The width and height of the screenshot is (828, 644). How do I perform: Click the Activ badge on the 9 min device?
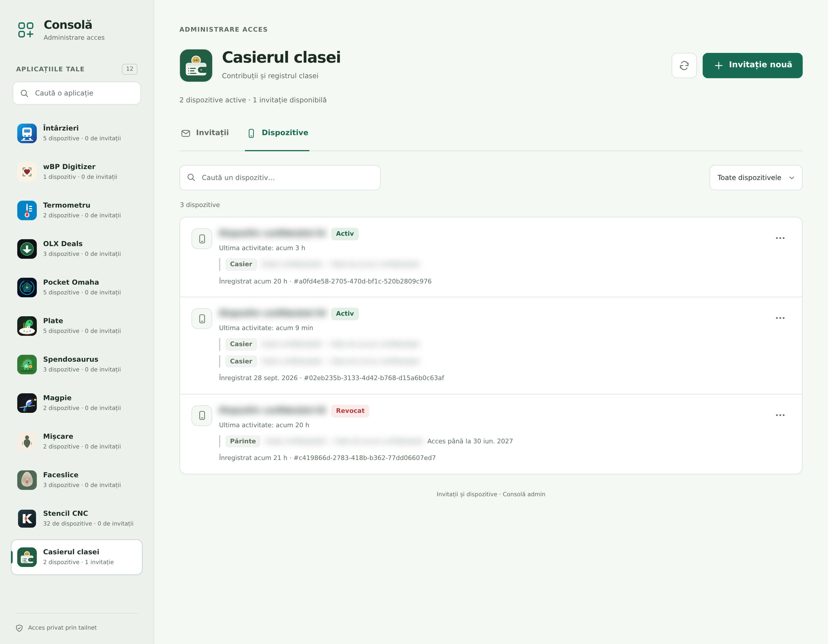(x=345, y=314)
